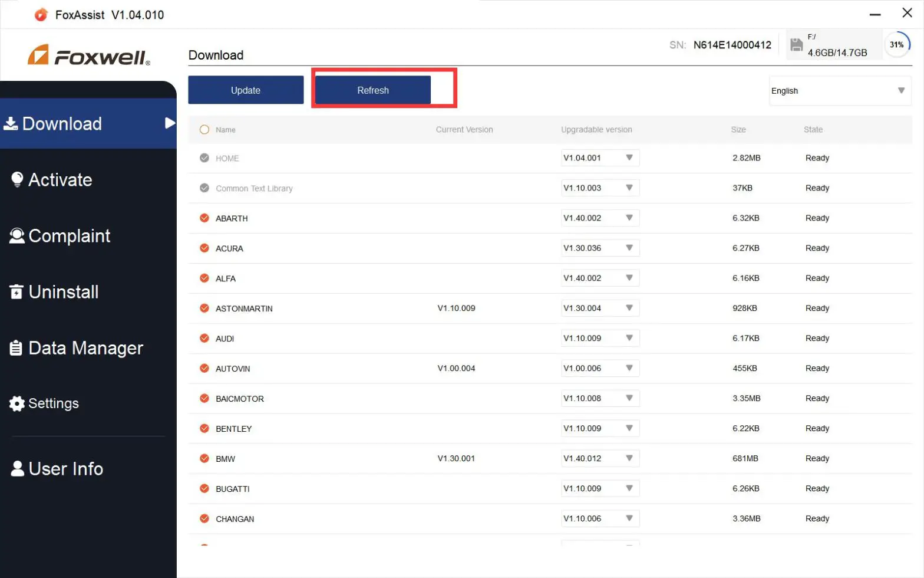The height and width of the screenshot is (578, 924).
Task: Open ABARTH upgradable version dropdown
Action: pos(600,218)
